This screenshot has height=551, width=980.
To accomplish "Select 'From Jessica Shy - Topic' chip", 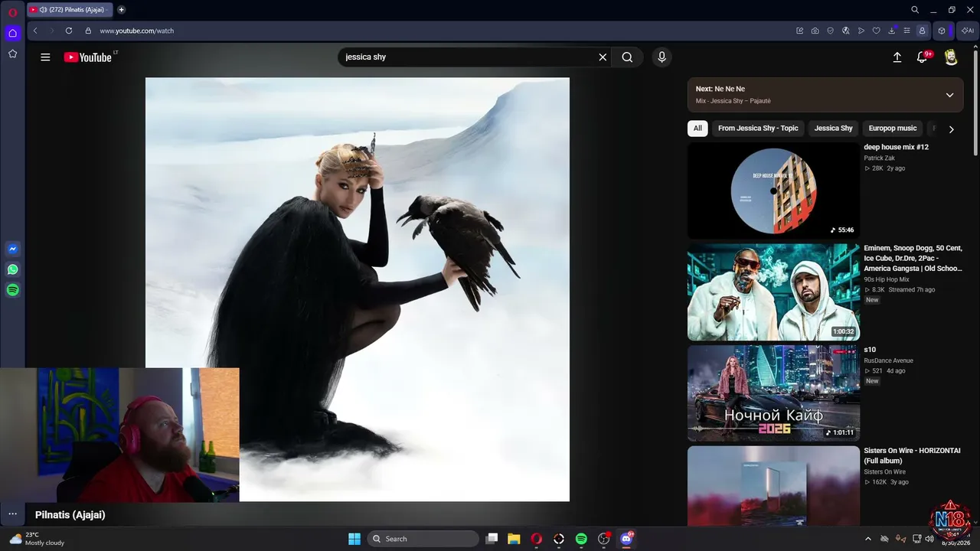I will 758,129.
